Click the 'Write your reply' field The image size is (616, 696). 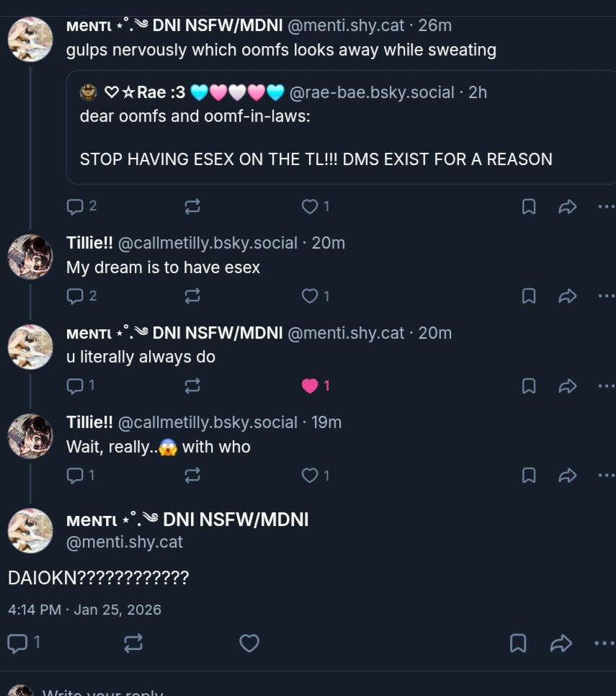click(x=102, y=691)
